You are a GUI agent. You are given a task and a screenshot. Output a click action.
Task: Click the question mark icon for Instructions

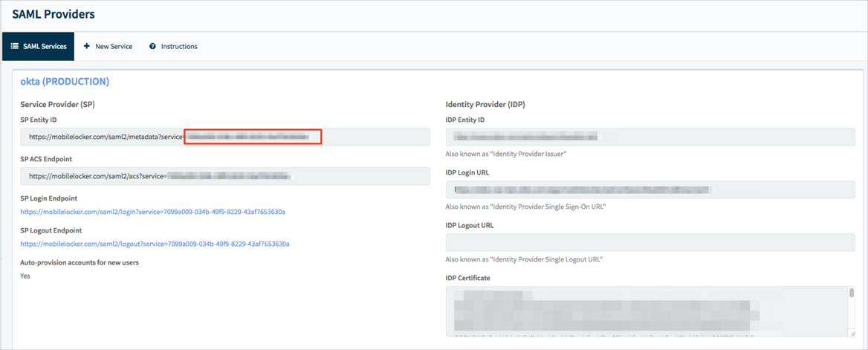click(152, 46)
